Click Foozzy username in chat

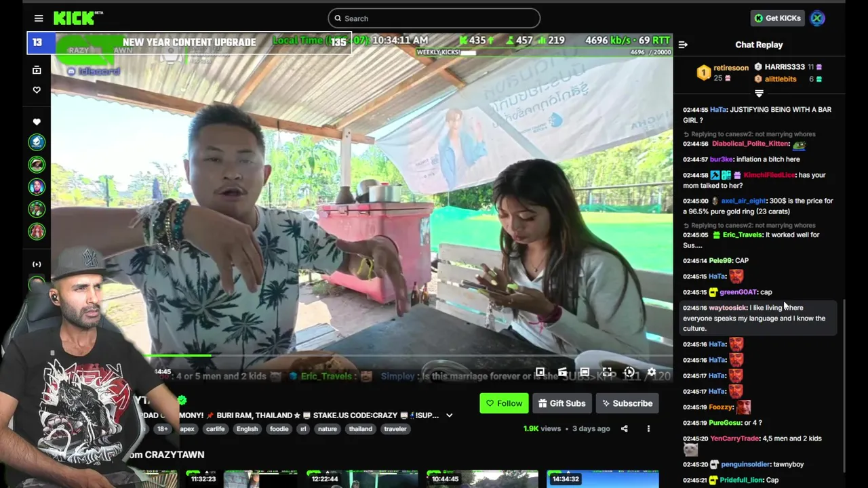(721, 407)
